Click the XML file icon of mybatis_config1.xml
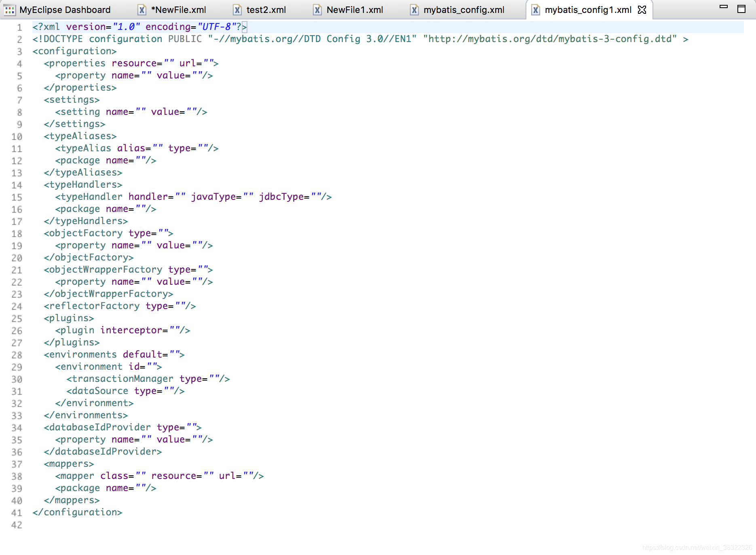 pyautogui.click(x=536, y=10)
